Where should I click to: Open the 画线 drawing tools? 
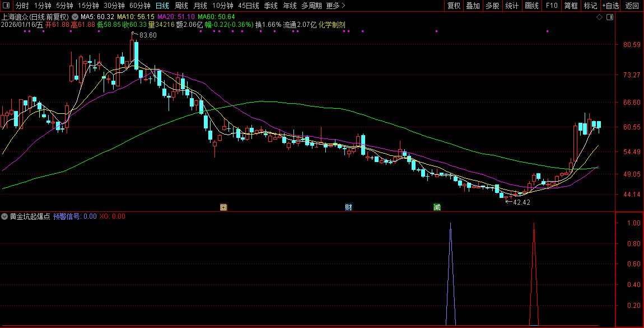[531, 6]
